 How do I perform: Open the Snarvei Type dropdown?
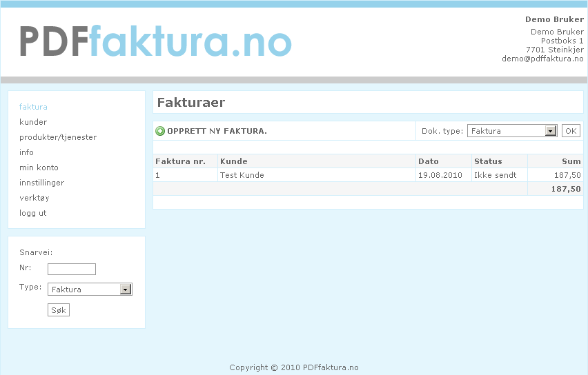coord(90,290)
